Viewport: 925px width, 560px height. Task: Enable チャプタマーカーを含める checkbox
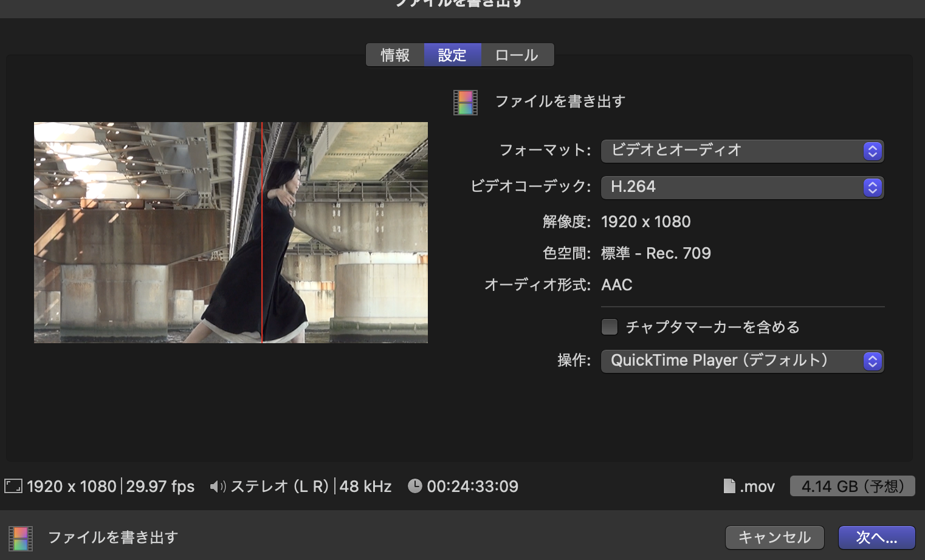click(609, 327)
